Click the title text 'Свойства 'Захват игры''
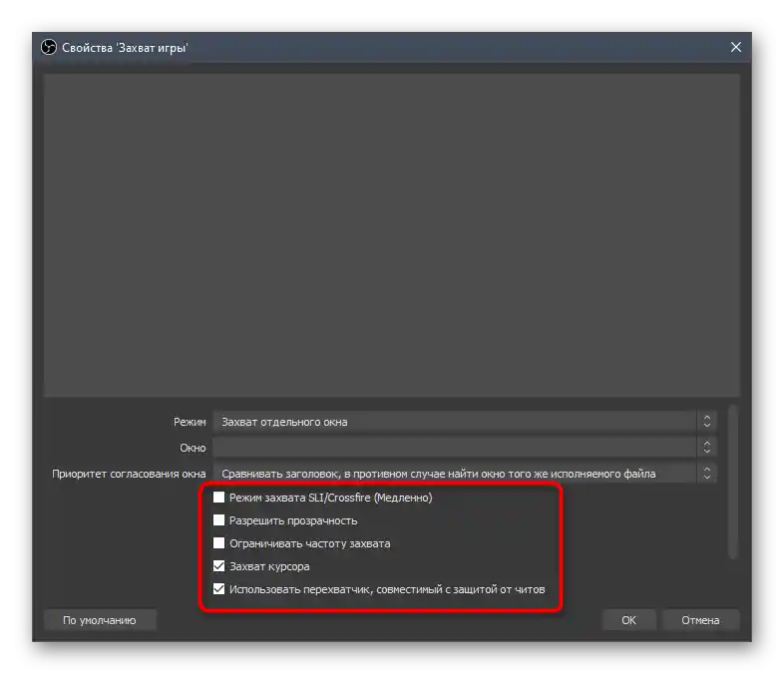The width and height of the screenshot is (784, 674). [x=125, y=48]
